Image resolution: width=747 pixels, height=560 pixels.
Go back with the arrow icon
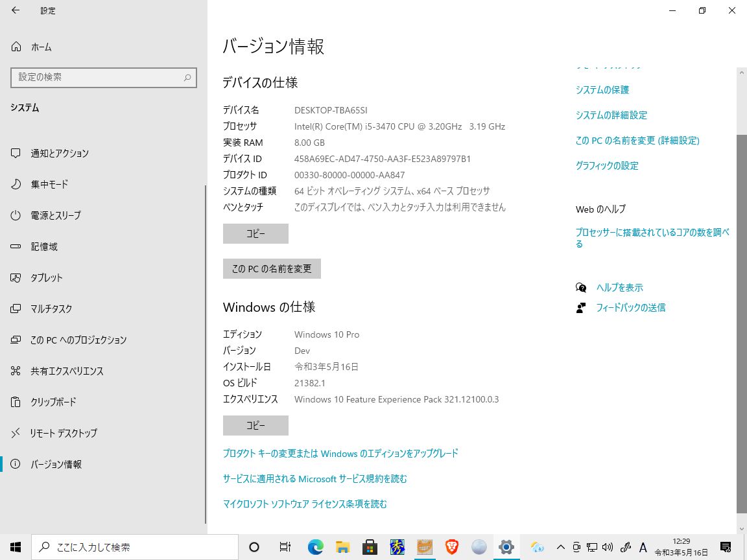16,10
